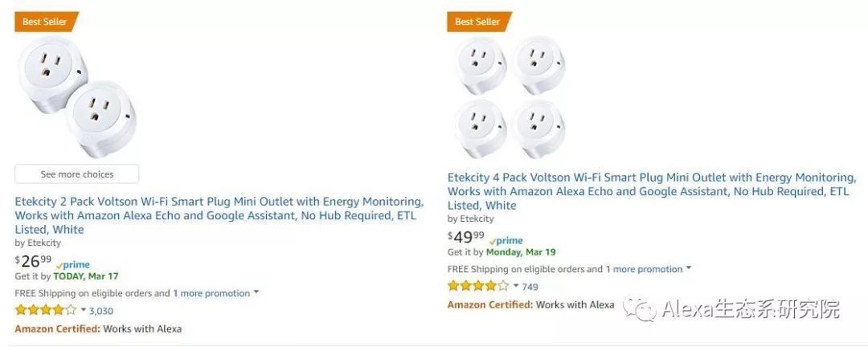Image resolution: width=868 pixels, height=347 pixels.
Task: Click the Best Seller badge on 4 Pack
Action: pyautogui.click(x=477, y=22)
